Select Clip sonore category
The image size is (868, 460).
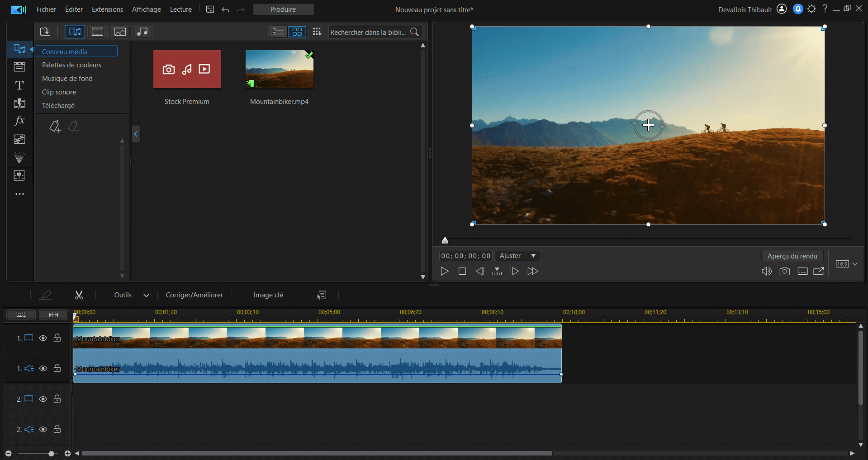(59, 92)
